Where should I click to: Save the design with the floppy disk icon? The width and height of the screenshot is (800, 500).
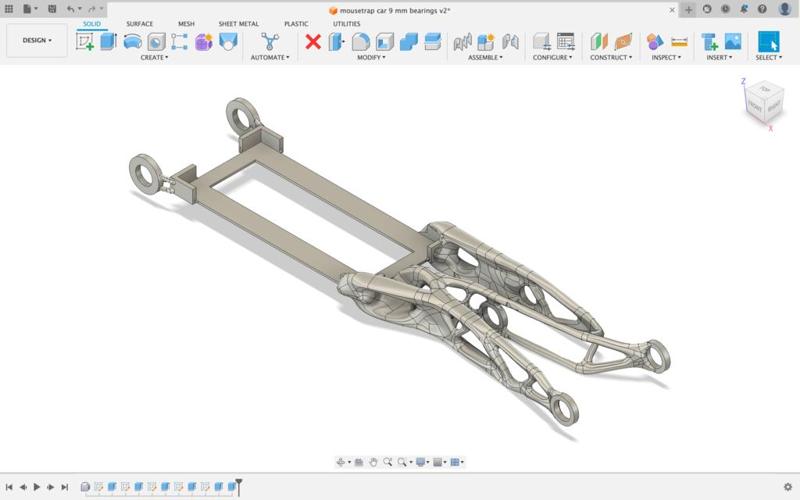(52, 9)
